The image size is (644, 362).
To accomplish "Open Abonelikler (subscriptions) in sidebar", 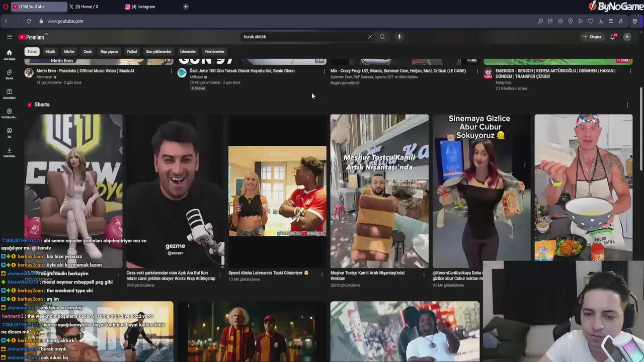I will 9,94.
